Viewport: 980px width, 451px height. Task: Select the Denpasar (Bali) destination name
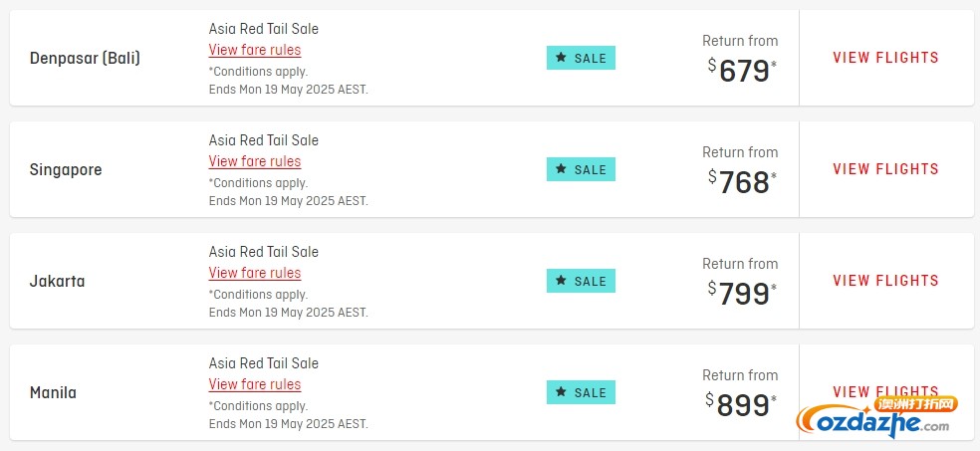pos(85,59)
